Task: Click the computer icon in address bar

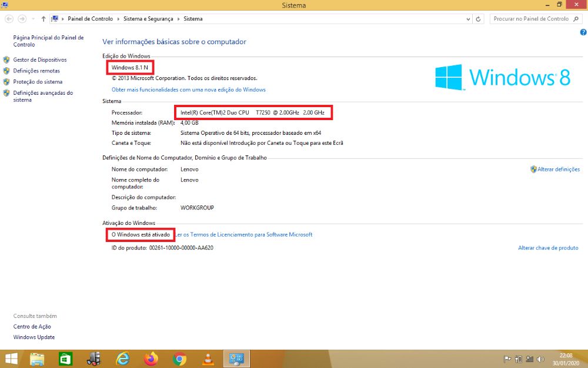Action: click(x=55, y=18)
